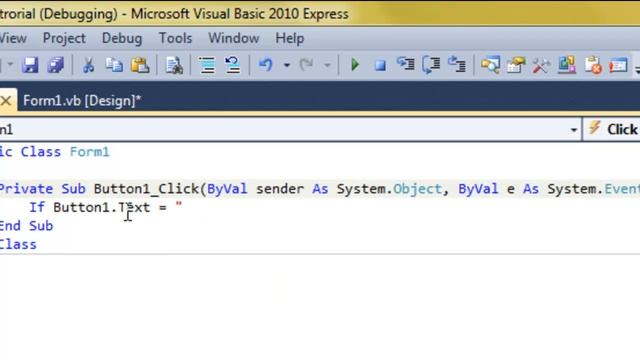640x360 pixels.
Task: Switch to the Form1.vb [Design]* tab
Action: [x=82, y=100]
